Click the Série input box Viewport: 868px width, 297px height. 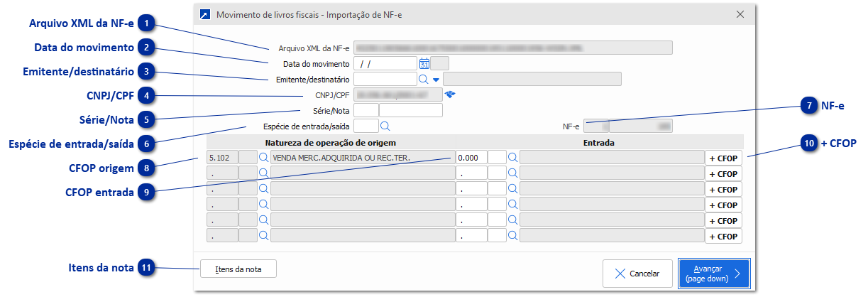[x=366, y=110]
